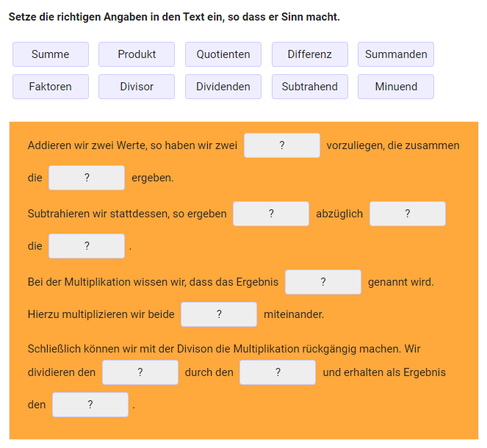The width and height of the screenshot is (487, 448).
Task: Select blank before 'miteinander.'
Action: pos(219,314)
